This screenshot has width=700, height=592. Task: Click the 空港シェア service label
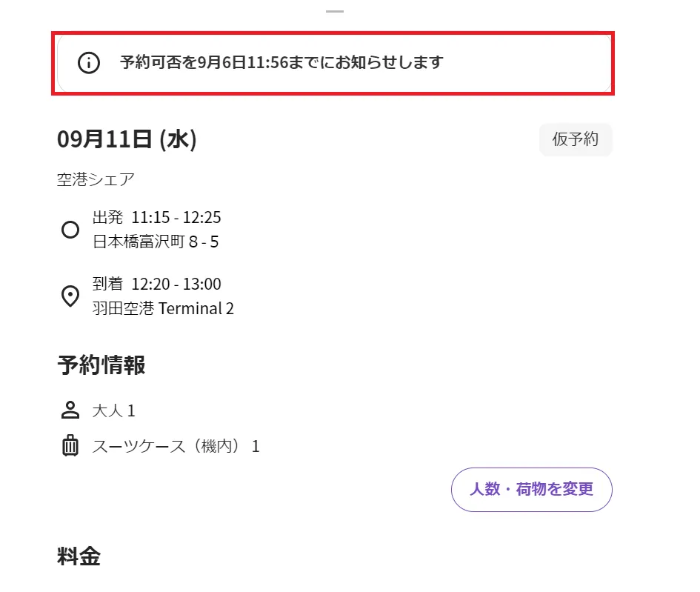coord(96,179)
